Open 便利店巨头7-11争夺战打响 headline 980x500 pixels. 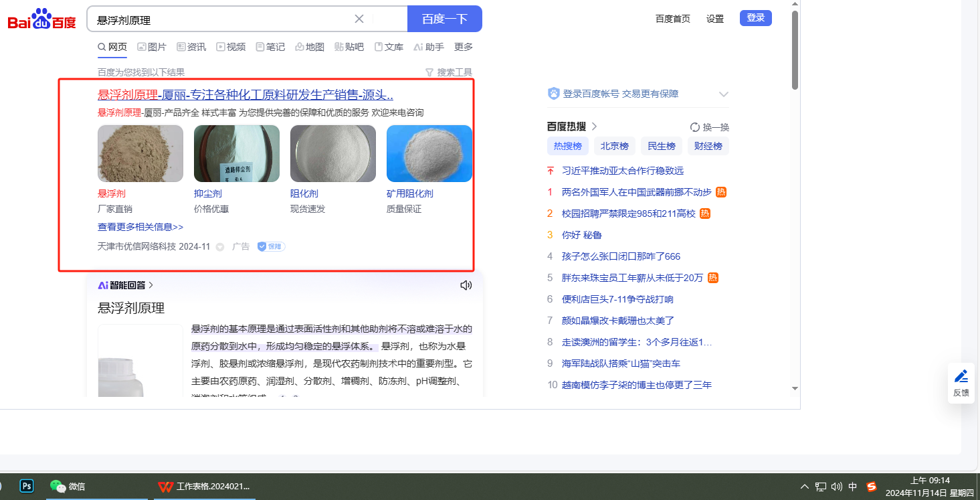[617, 299]
